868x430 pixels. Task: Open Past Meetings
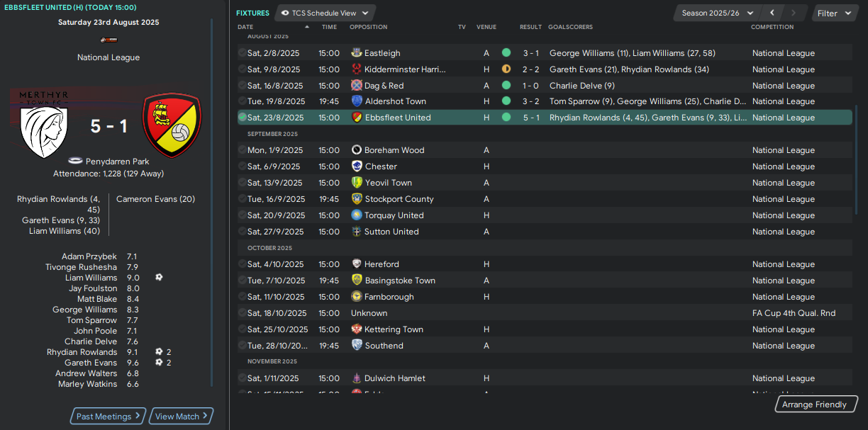click(x=108, y=417)
